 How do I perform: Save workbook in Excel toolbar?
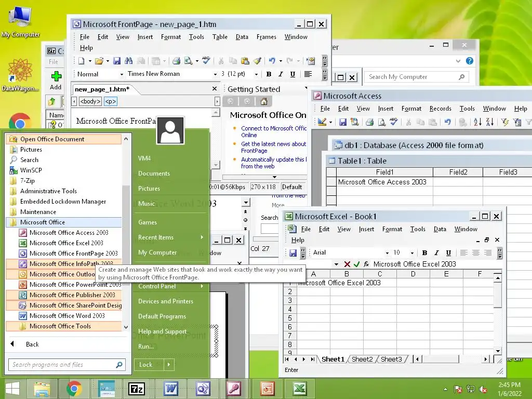(293, 253)
